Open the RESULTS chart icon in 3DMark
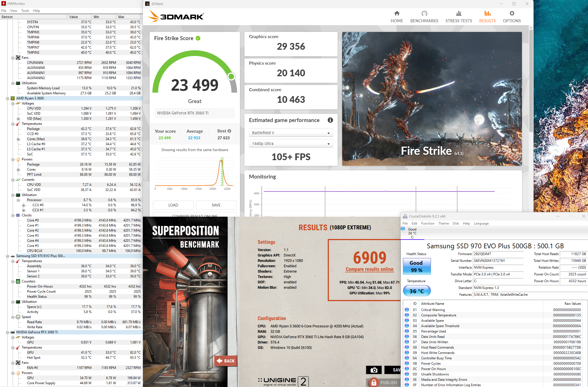Screen dimensions: 588x387 click(x=487, y=13)
